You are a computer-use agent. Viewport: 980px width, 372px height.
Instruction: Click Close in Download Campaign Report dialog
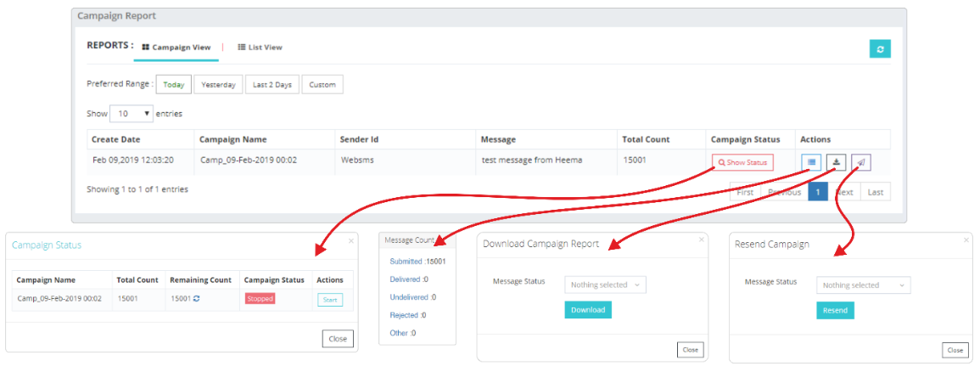point(690,350)
